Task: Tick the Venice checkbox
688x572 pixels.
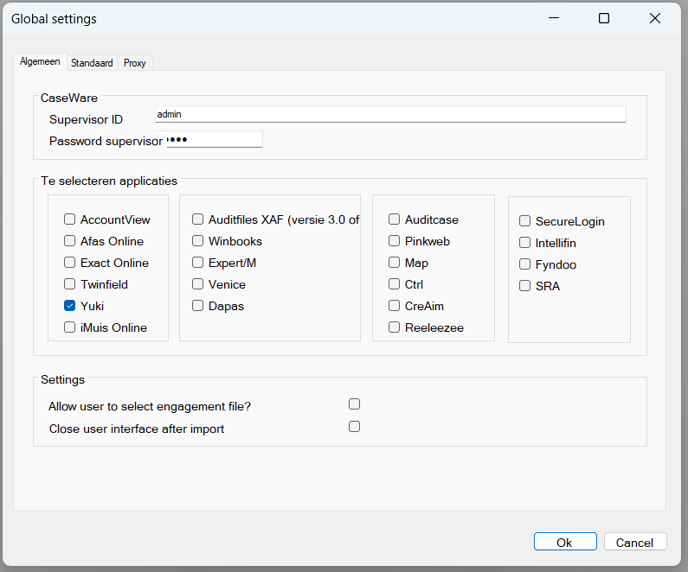Action: 198,284
